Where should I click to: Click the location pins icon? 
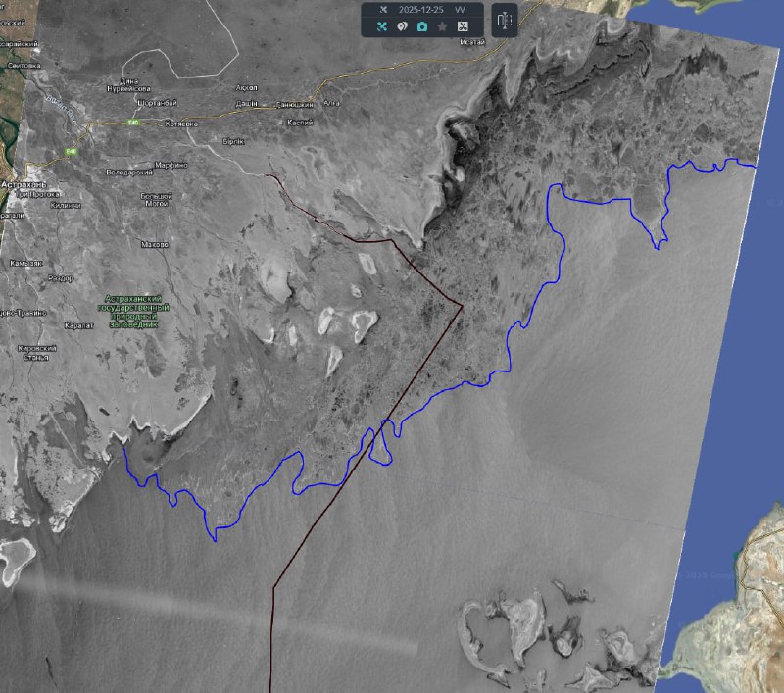coord(402,27)
